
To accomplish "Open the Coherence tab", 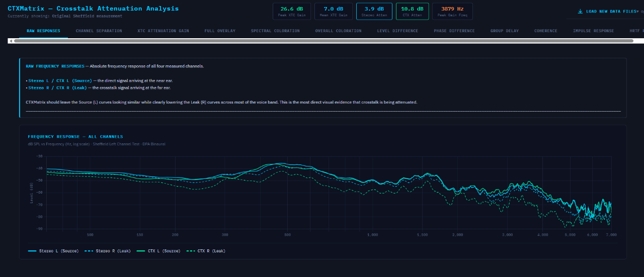I will 546,31.
